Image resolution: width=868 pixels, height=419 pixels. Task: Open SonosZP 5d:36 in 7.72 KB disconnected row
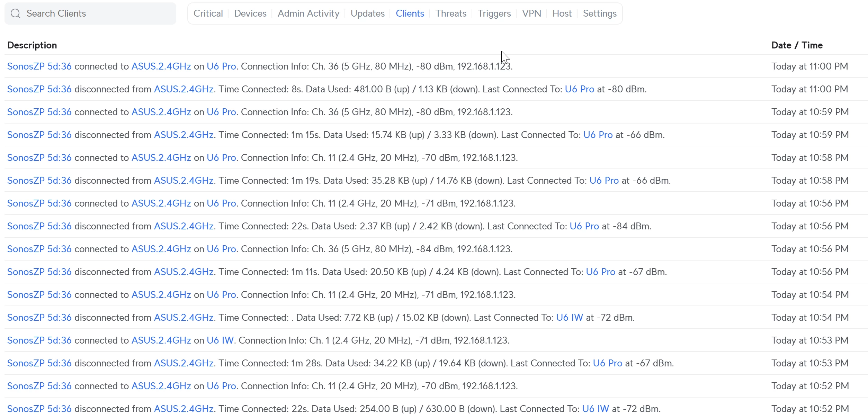tap(39, 317)
